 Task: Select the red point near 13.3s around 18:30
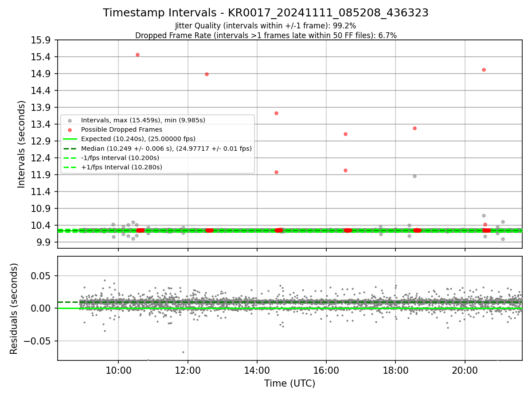pos(415,128)
